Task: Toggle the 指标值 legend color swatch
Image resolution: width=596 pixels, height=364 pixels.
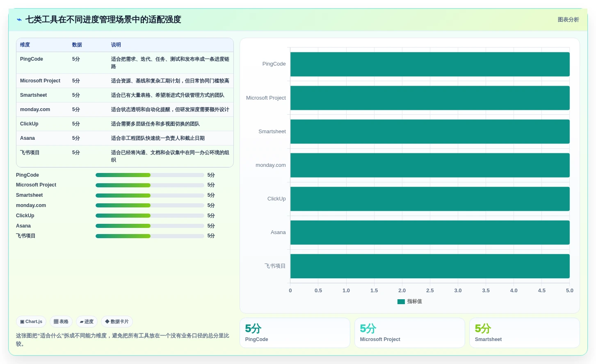Action: click(x=401, y=302)
